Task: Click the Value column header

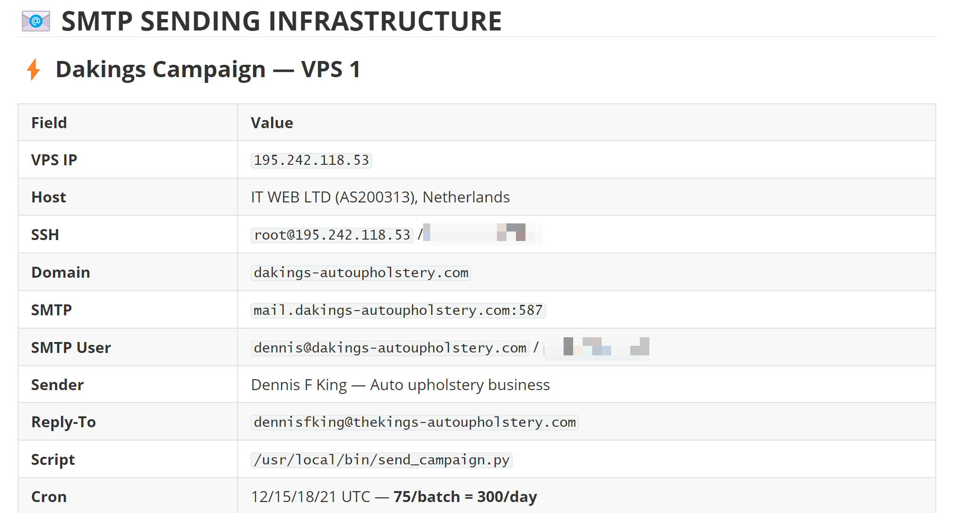Action: pyautogui.click(x=272, y=123)
